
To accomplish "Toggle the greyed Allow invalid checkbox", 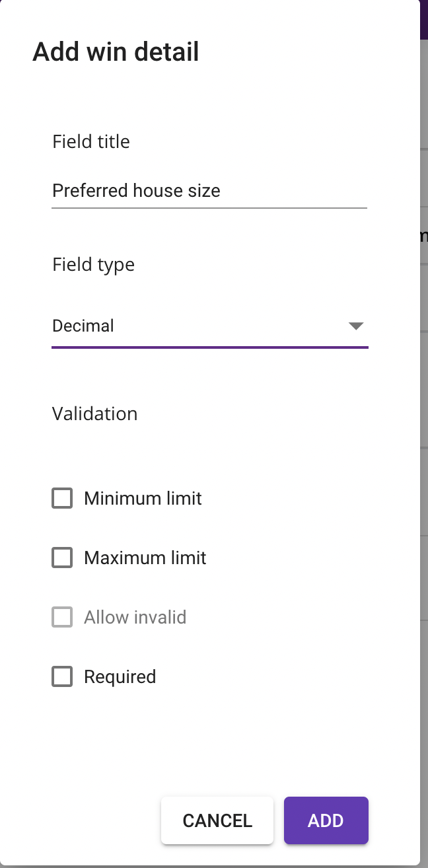I will [x=62, y=617].
